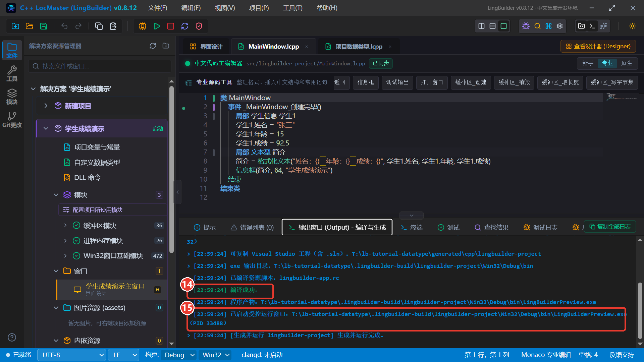Refresh the solution explorer
The width and height of the screenshot is (644, 362).
pyautogui.click(x=153, y=46)
